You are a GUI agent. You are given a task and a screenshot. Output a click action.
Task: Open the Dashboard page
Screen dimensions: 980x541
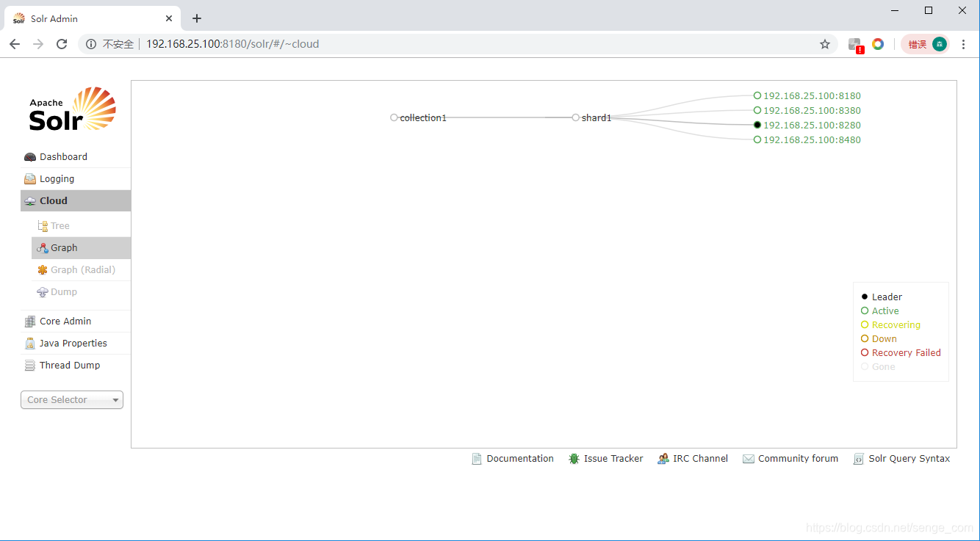pos(76,157)
